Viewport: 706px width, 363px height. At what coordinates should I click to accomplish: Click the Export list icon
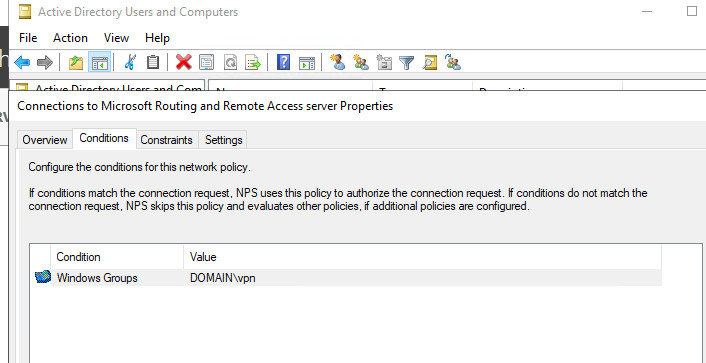(253, 62)
